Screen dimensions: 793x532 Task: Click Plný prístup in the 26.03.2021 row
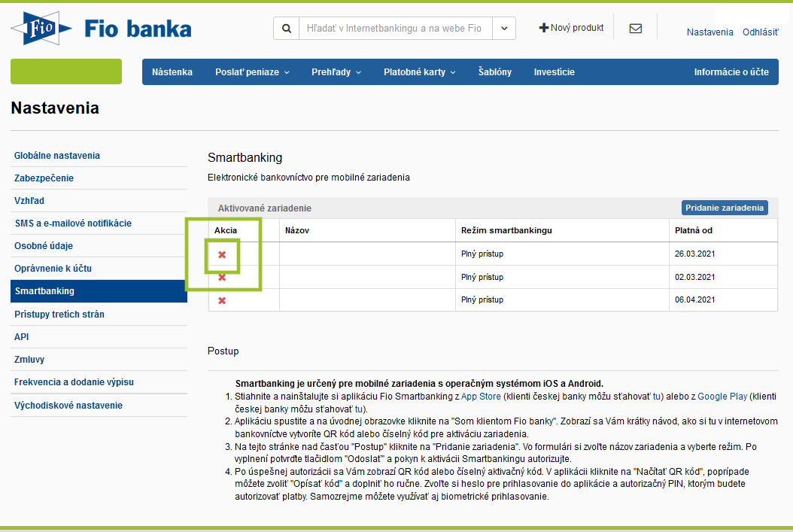point(482,254)
